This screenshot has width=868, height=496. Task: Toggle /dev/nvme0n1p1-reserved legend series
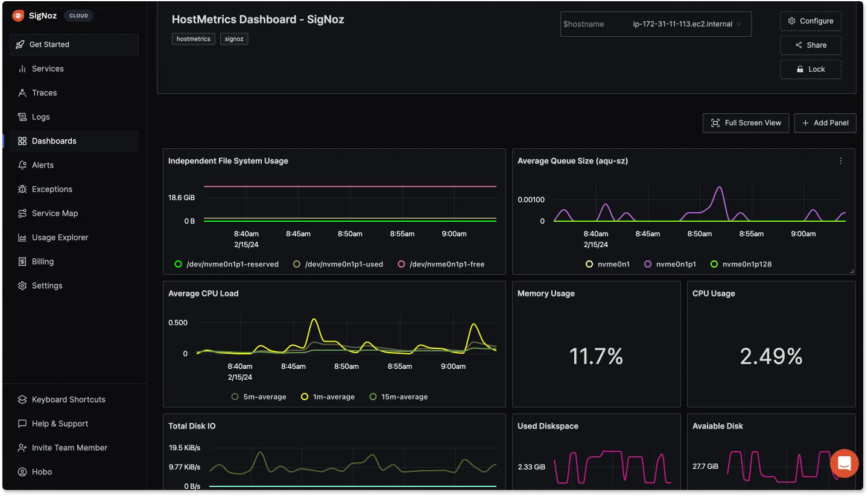226,264
